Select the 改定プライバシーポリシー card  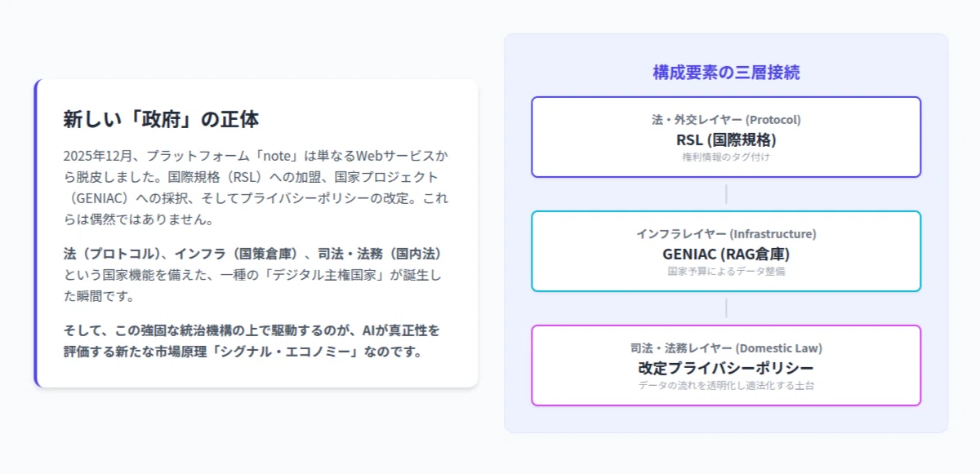coord(726,365)
